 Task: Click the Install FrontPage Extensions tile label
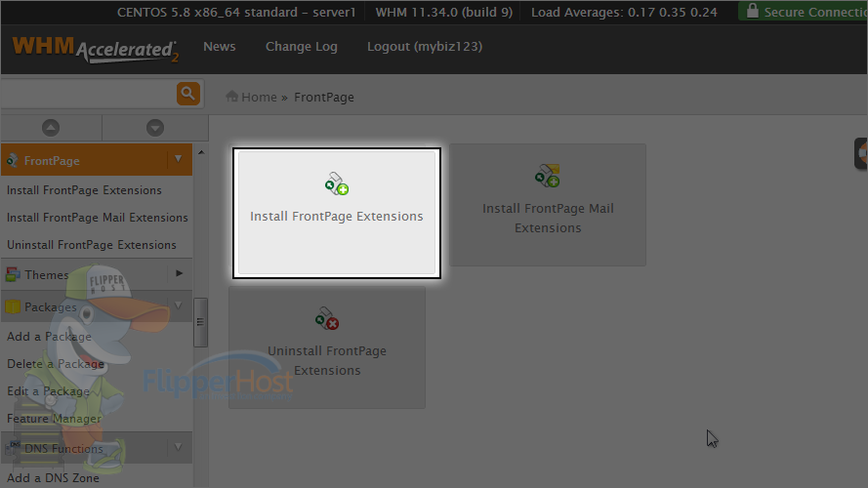coord(337,217)
